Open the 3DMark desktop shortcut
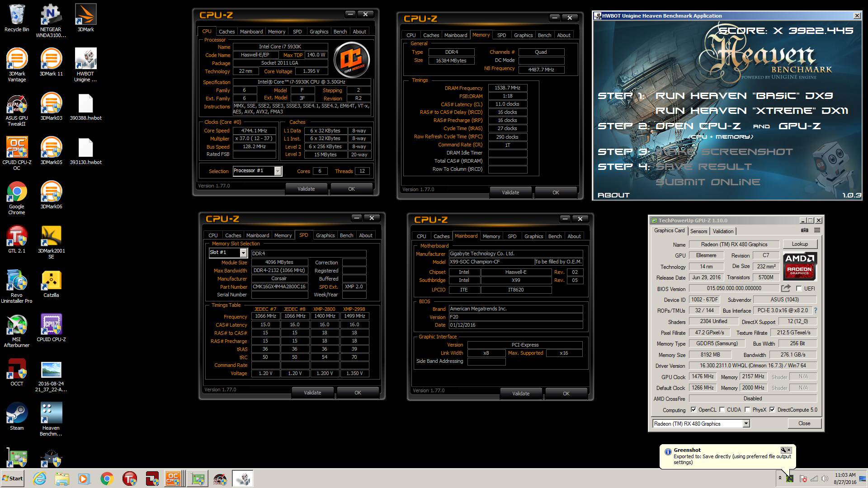This screenshot has width=868, height=488. [85, 19]
